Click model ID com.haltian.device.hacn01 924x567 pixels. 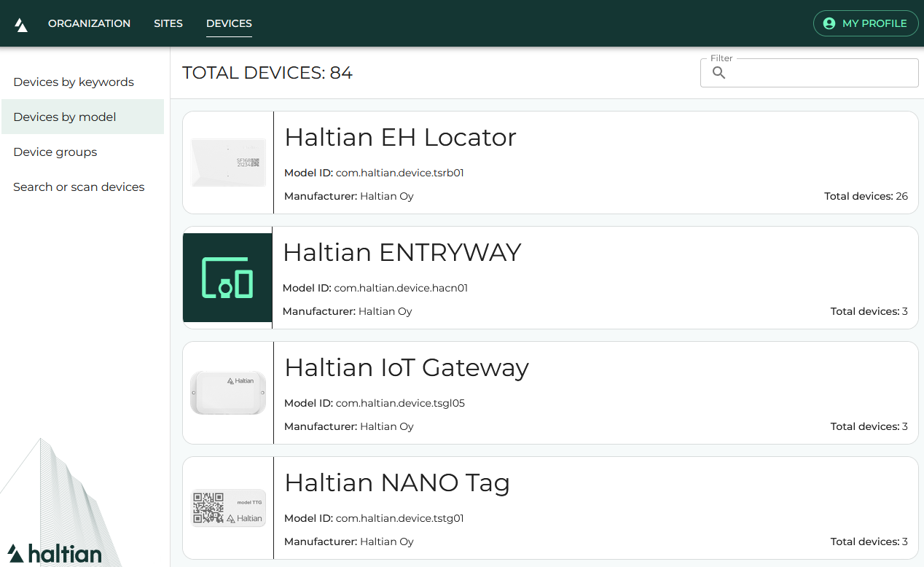point(401,288)
